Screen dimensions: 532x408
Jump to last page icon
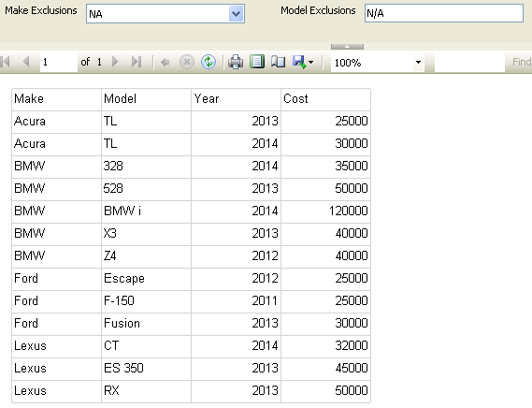click(137, 62)
